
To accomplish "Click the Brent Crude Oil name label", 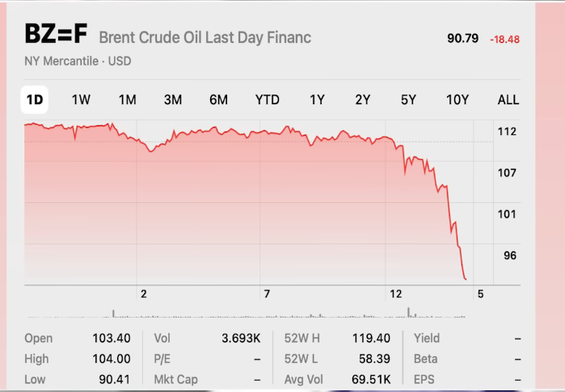I will pos(204,37).
